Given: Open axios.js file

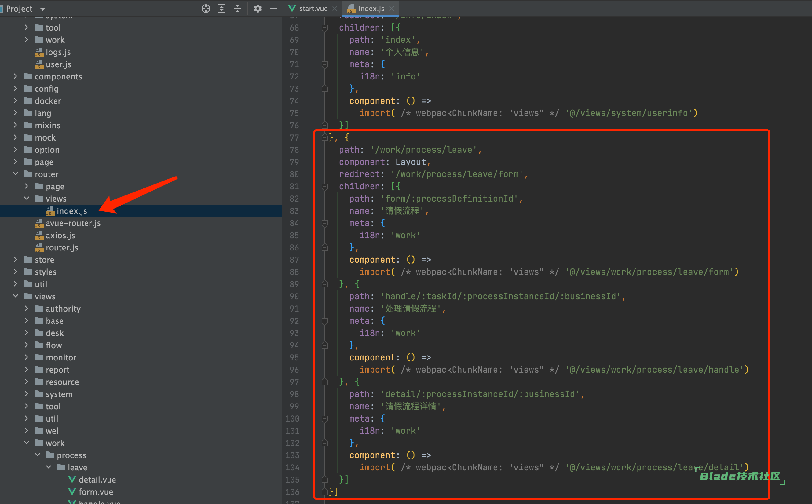Looking at the screenshot, I should pos(55,235).
